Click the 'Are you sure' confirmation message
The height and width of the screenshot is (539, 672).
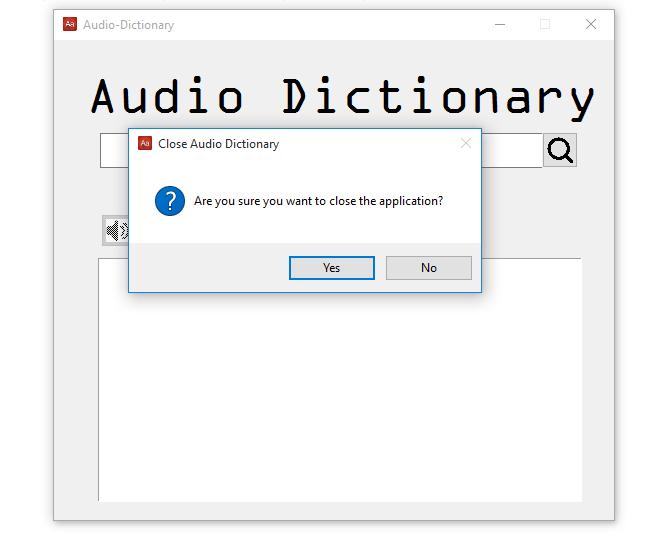[x=318, y=201]
